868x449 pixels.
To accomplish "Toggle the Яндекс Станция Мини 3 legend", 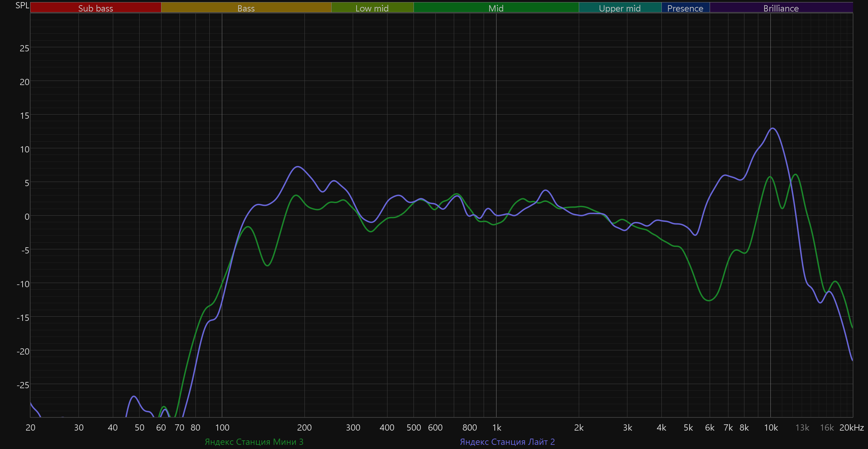I will (254, 442).
